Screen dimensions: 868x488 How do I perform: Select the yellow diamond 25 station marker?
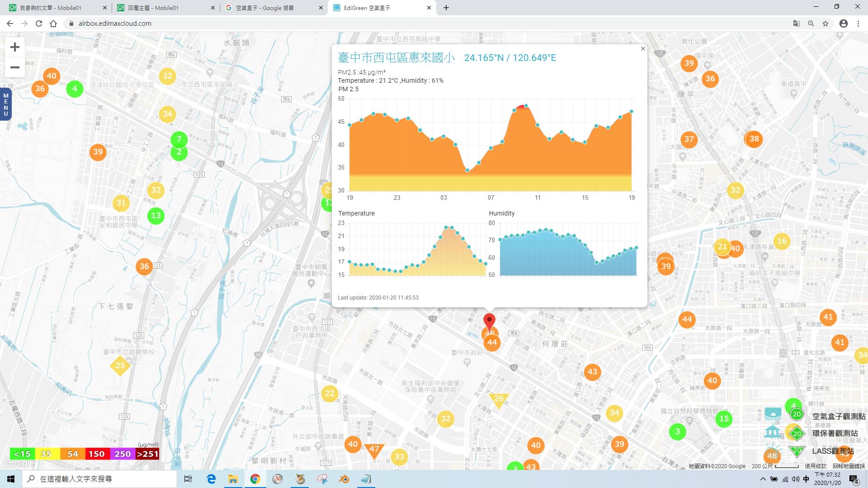point(120,365)
